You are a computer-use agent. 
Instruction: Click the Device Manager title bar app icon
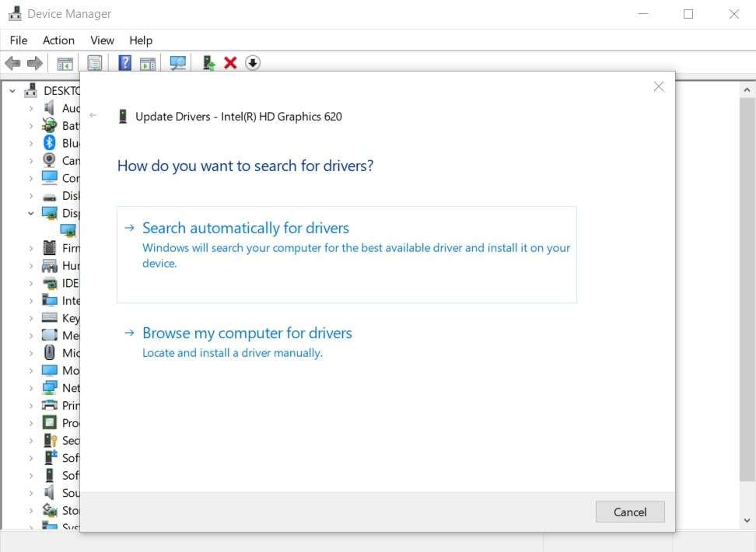pos(15,13)
